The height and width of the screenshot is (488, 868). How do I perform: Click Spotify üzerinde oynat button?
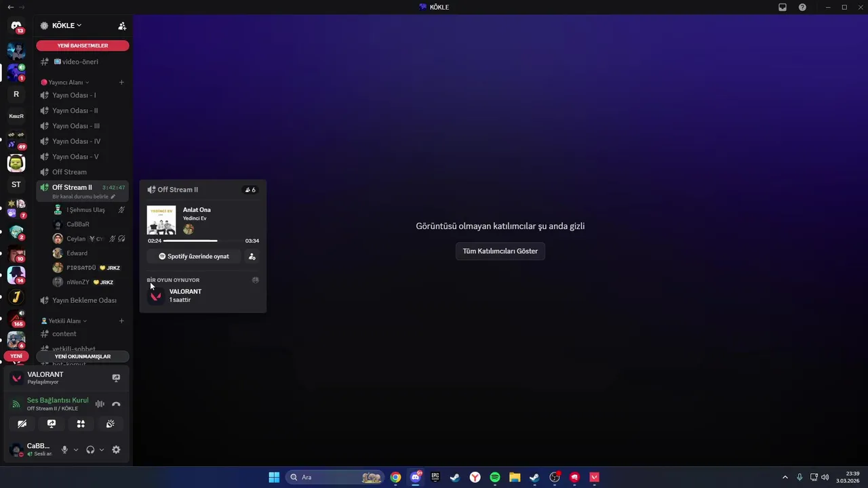[x=194, y=256]
